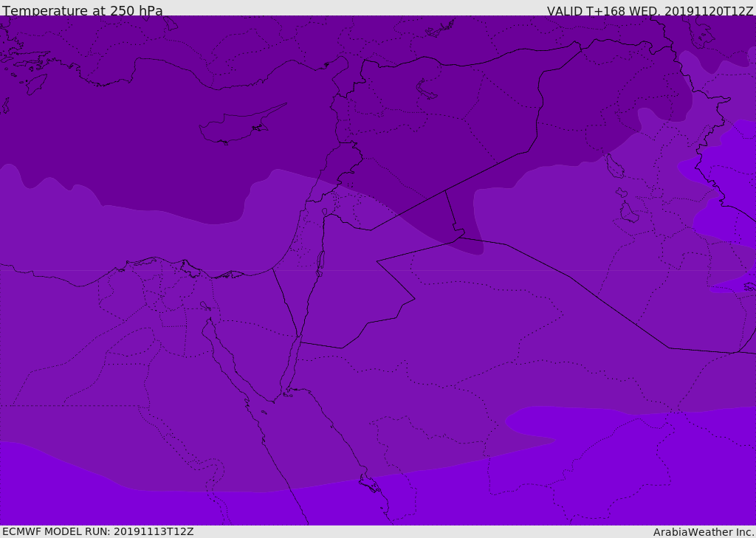Click the 'ECMWF MODEL RUN: 20191113T12Z' text
The width and height of the screenshot is (756, 538).
pos(98,531)
